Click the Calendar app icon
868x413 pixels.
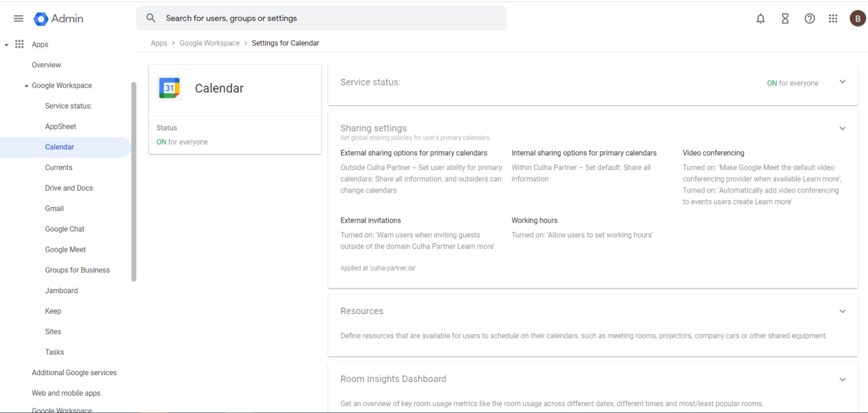point(169,87)
